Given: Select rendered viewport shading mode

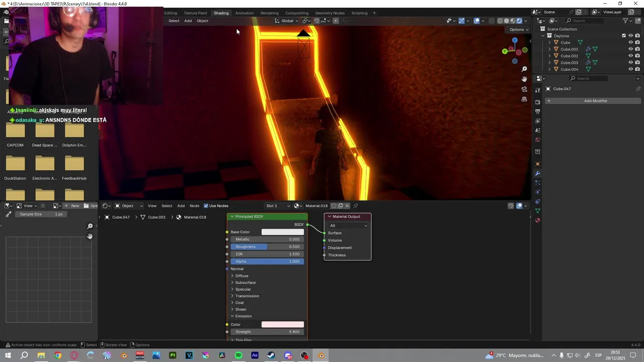Looking at the screenshot, I should pyautogui.click(x=520, y=21).
